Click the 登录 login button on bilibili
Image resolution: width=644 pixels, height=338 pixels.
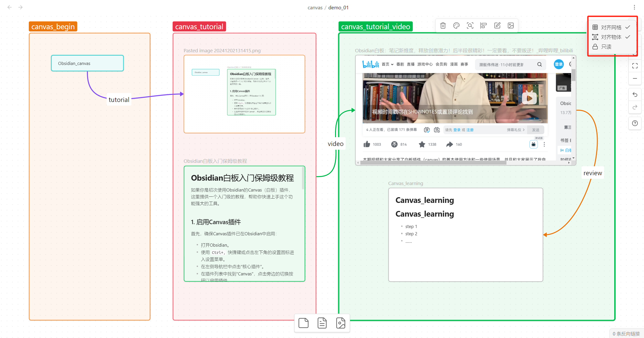tap(558, 64)
